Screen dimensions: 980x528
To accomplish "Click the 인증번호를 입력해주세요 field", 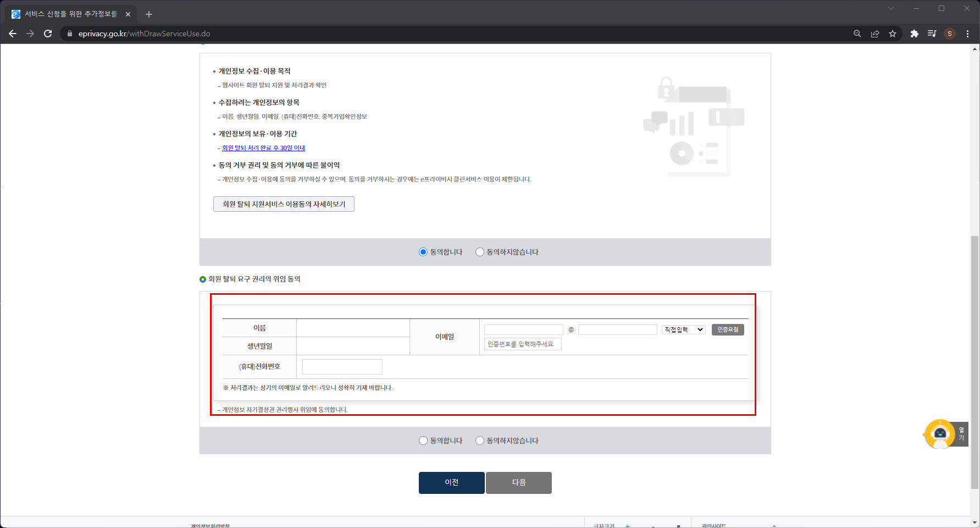I will click(523, 344).
